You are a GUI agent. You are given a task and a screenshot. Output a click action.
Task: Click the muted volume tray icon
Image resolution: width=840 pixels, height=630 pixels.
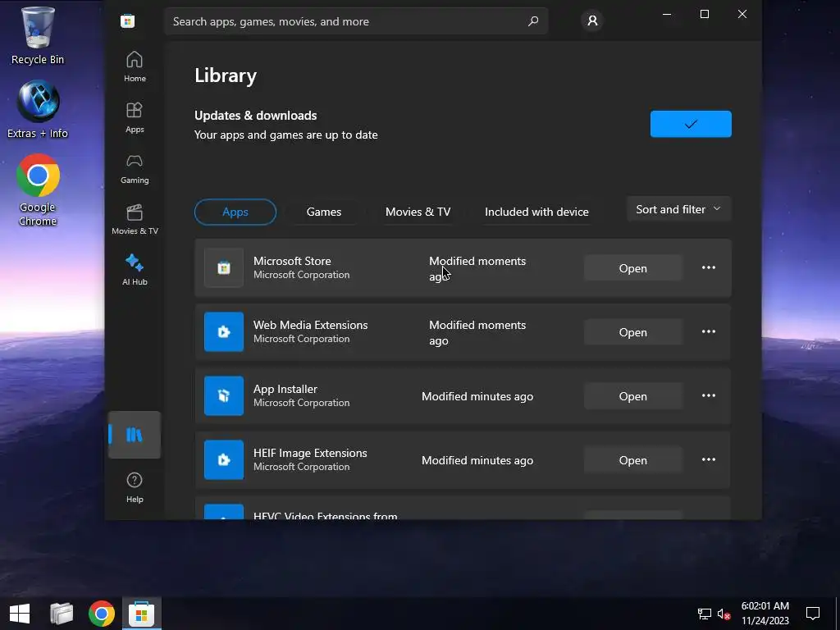point(724,614)
